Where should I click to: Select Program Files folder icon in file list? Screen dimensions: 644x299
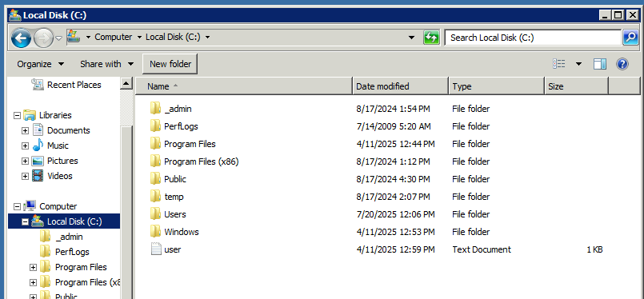pyautogui.click(x=155, y=144)
